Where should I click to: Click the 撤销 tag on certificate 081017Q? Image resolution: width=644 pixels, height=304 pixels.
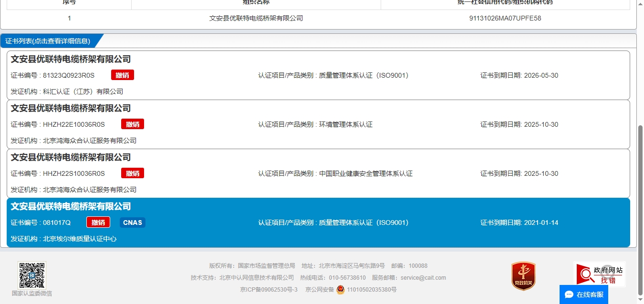pos(98,223)
